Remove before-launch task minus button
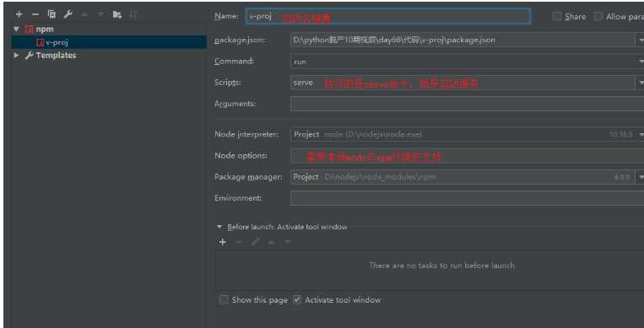This screenshot has height=328, width=644. (239, 242)
